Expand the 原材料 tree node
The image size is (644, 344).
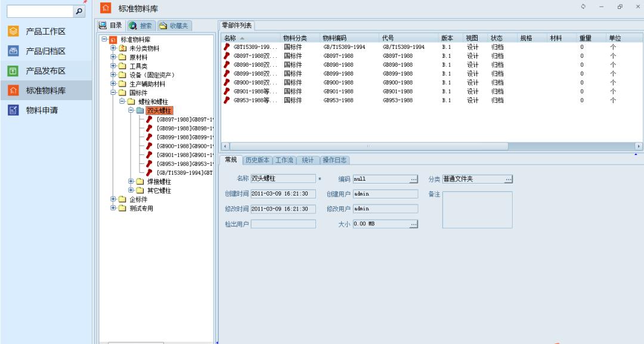113,57
